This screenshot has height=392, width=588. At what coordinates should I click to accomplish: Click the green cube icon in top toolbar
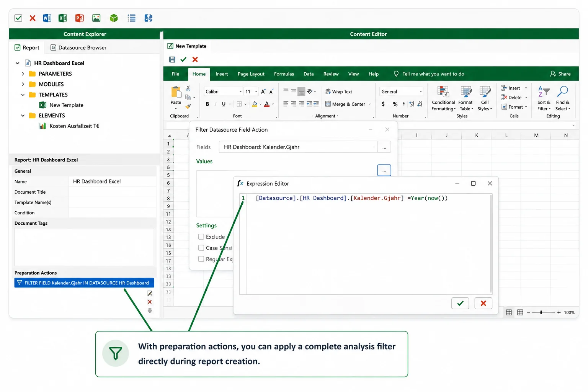click(x=114, y=18)
